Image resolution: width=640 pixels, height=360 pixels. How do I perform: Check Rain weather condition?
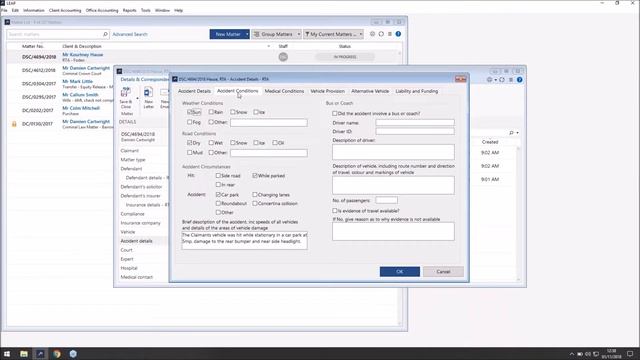click(x=211, y=112)
